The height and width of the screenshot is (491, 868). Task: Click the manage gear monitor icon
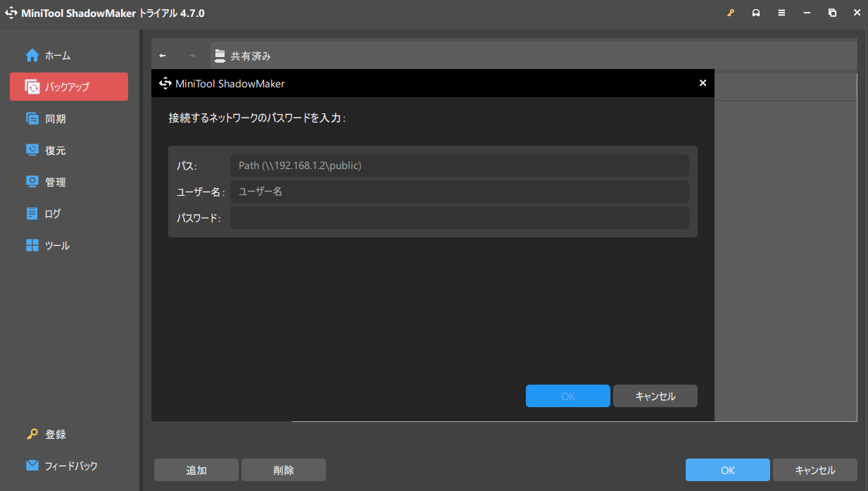(x=32, y=182)
